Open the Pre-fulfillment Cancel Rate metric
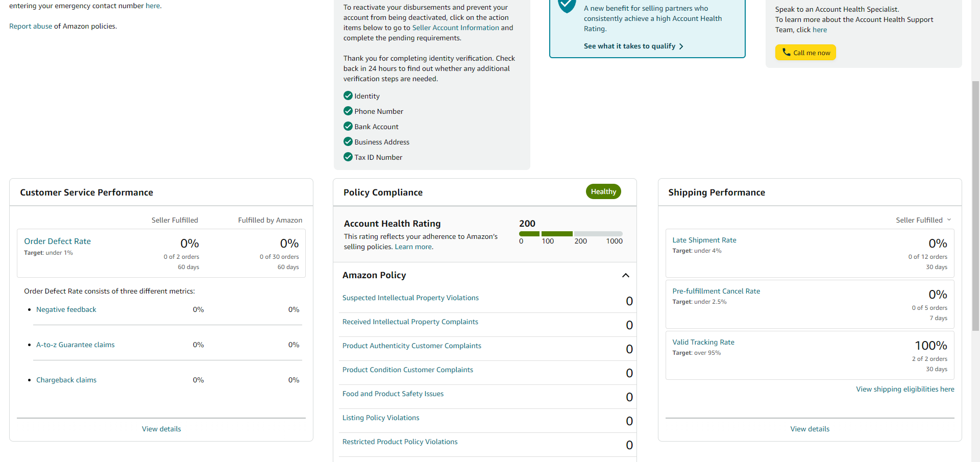 716,291
